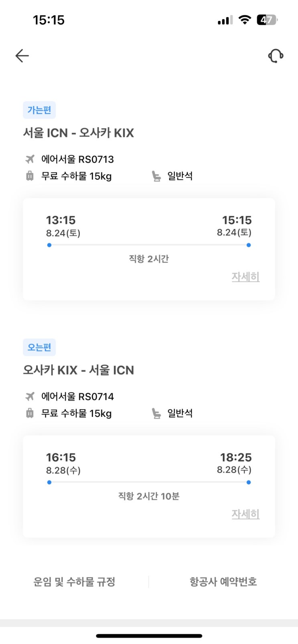
Task: Tap the 가는편 label badge
Action: coord(39,110)
